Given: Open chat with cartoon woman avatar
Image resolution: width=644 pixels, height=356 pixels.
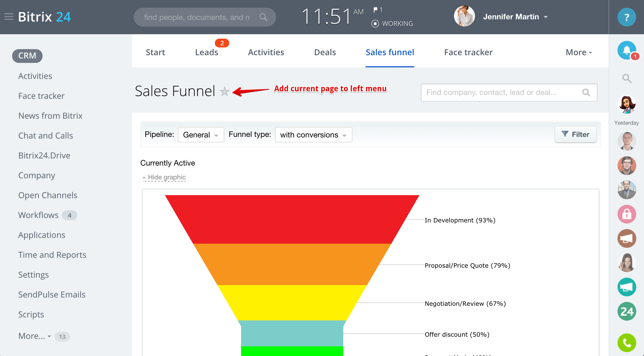Looking at the screenshot, I should point(627,104).
